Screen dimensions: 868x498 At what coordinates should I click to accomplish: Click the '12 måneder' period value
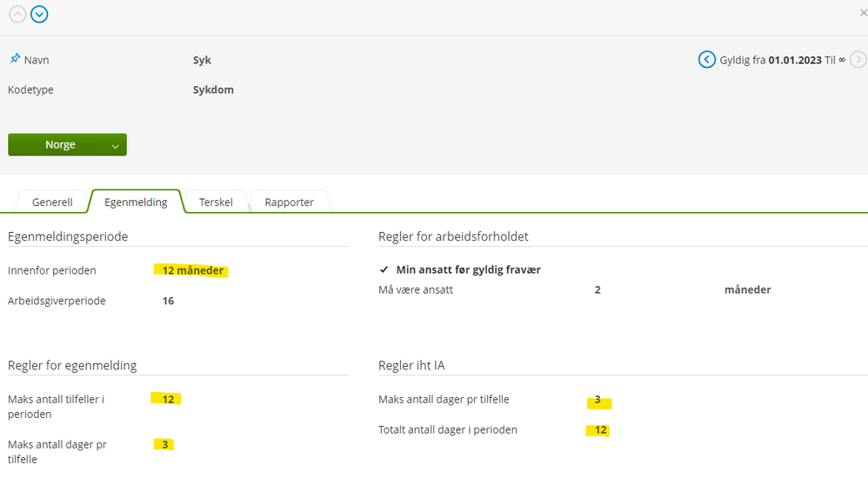pos(192,270)
